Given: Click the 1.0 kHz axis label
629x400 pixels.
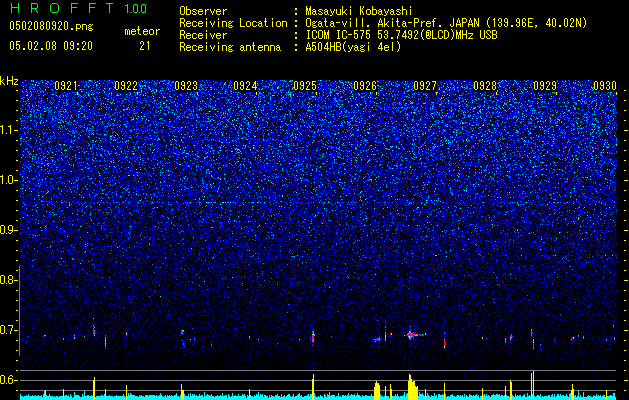Looking at the screenshot, I should pos(8,180).
